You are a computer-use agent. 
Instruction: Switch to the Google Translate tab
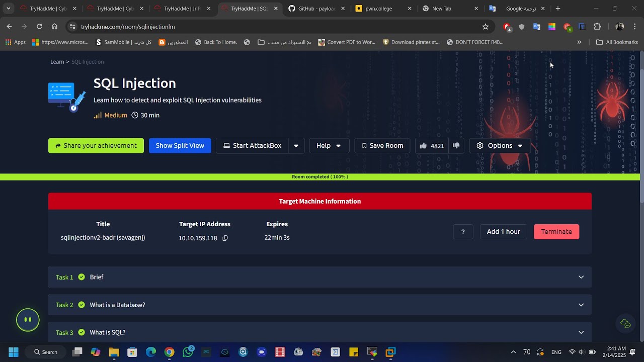(517, 9)
